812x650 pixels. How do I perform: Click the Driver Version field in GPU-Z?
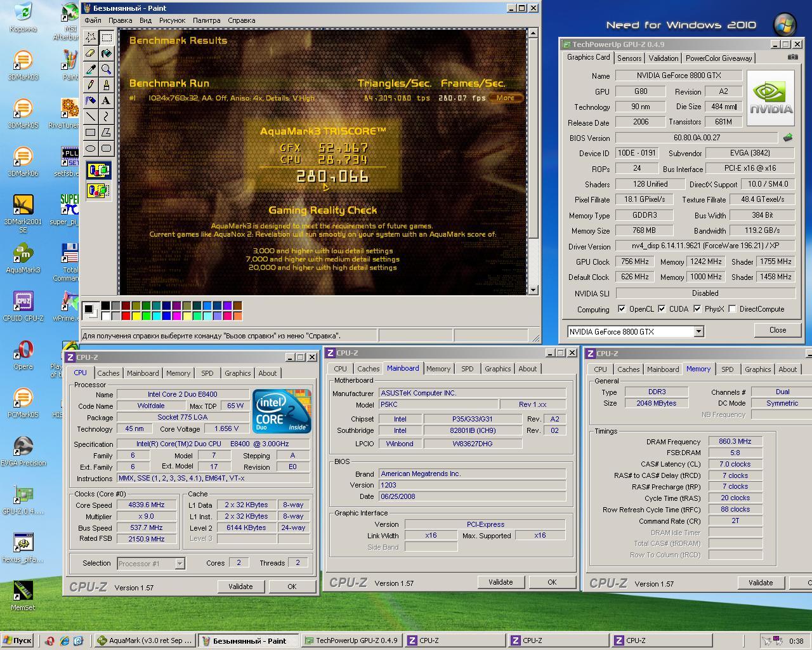(x=705, y=246)
